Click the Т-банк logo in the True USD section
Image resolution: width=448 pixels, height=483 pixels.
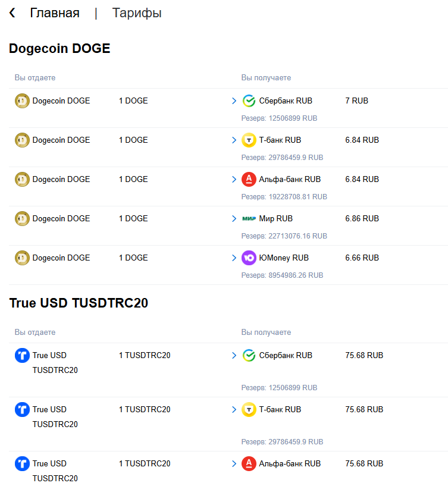pyautogui.click(x=249, y=409)
